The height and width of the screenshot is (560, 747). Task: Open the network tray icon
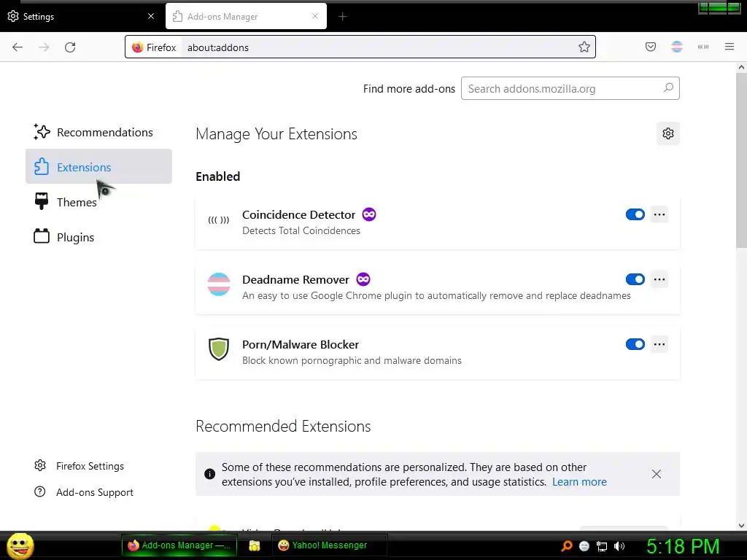point(602,546)
